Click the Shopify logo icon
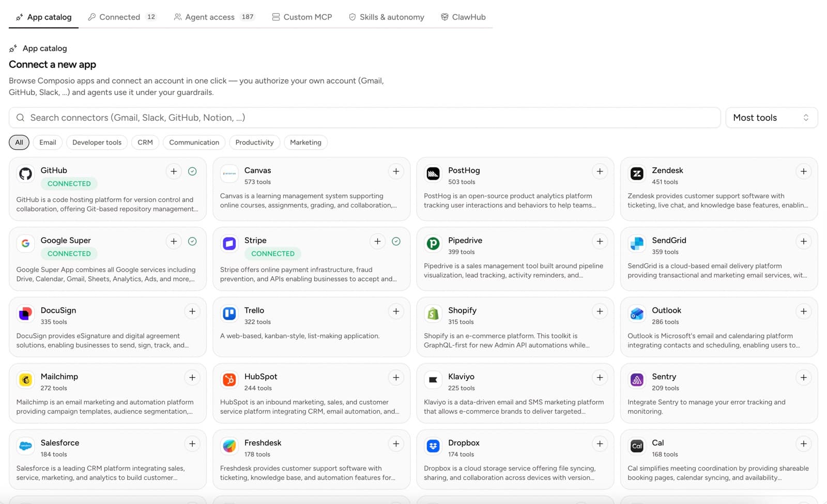This screenshot has width=827, height=504. click(x=433, y=313)
